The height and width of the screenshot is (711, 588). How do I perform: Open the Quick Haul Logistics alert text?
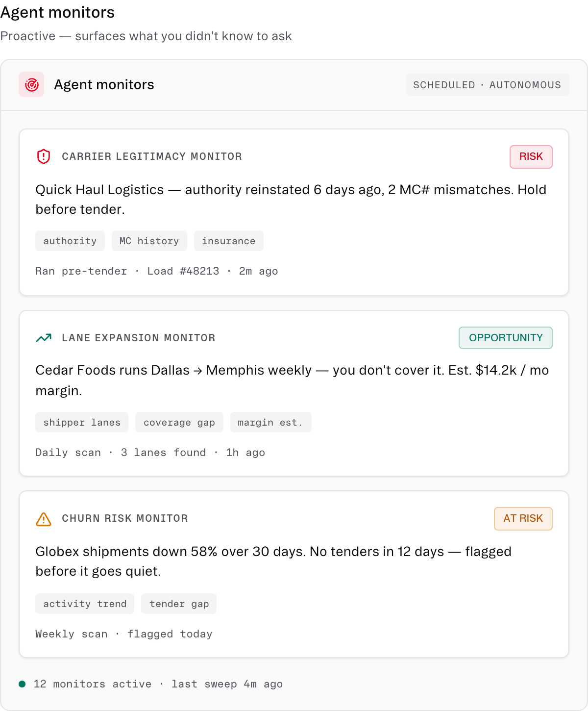coord(291,200)
